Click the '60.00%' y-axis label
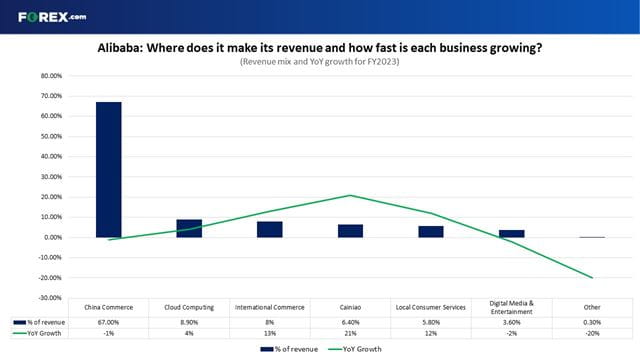Viewport: 640px width, 360px height. [51, 116]
